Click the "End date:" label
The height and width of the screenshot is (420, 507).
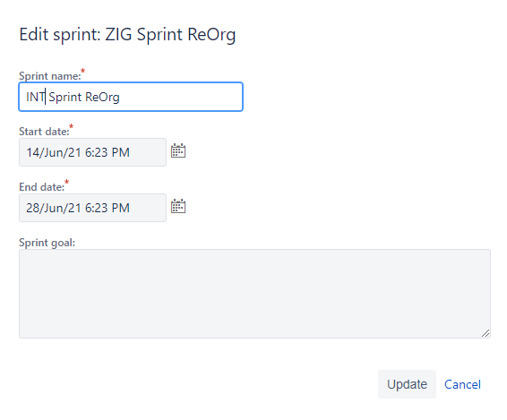coord(42,187)
